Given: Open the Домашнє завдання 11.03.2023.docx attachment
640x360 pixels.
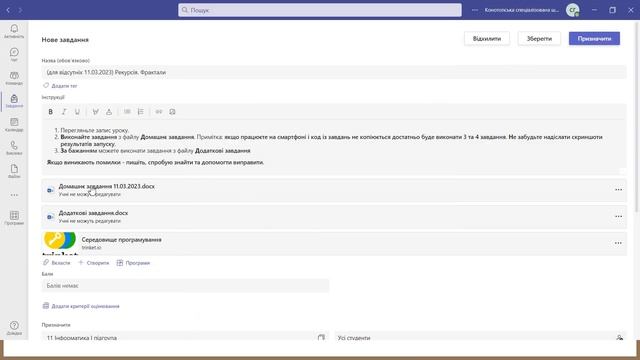Looking at the screenshot, I should point(334,190).
